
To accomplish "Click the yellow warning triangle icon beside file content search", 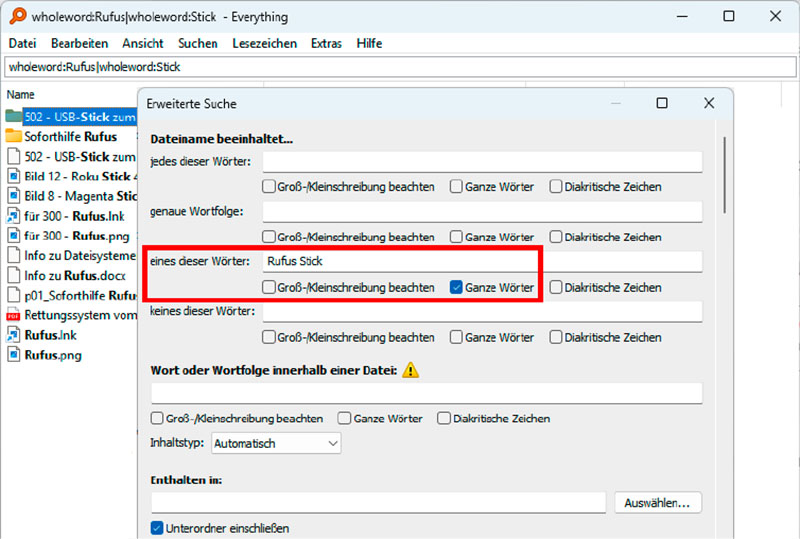I will [411, 370].
